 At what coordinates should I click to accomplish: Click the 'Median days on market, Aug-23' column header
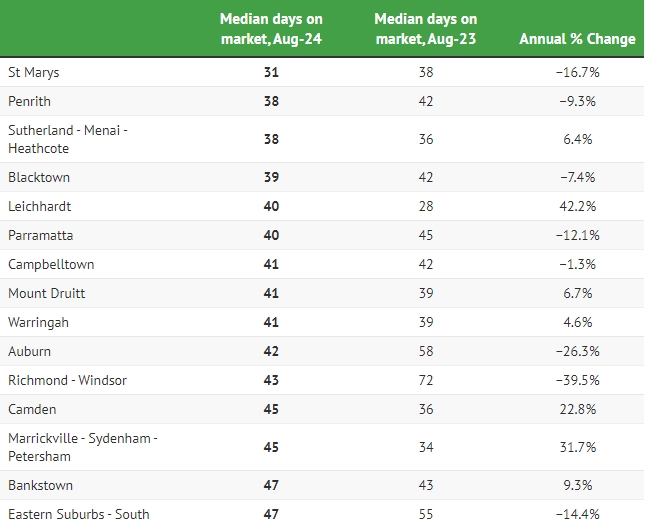[x=426, y=29]
